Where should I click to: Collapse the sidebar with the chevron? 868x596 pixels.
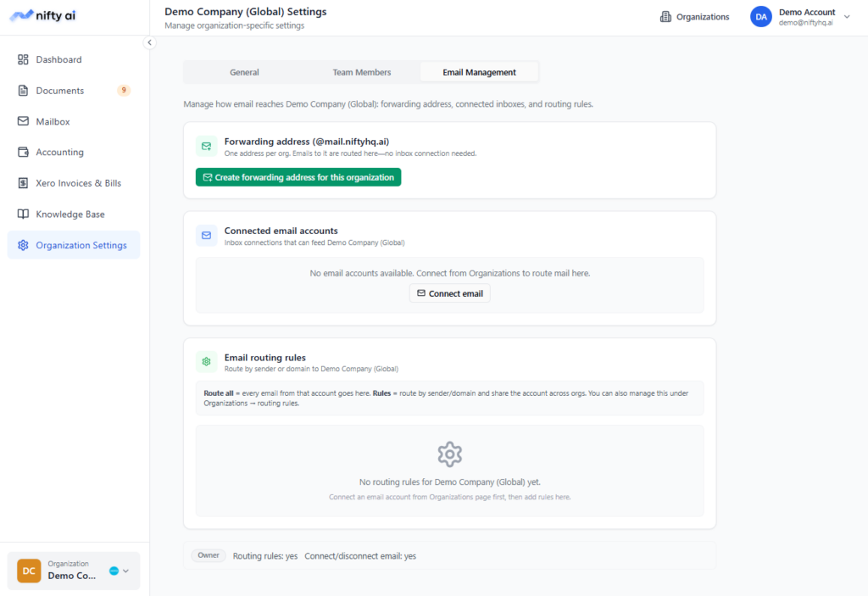[149, 42]
